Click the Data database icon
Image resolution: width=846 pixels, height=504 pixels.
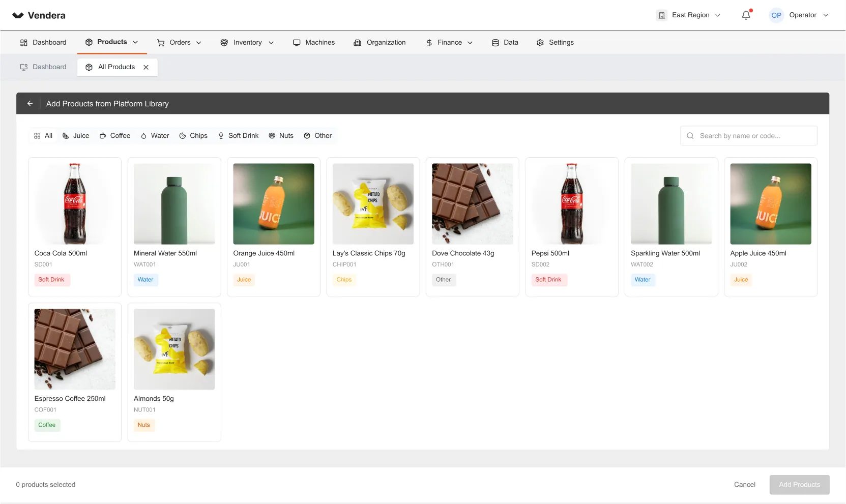(495, 43)
